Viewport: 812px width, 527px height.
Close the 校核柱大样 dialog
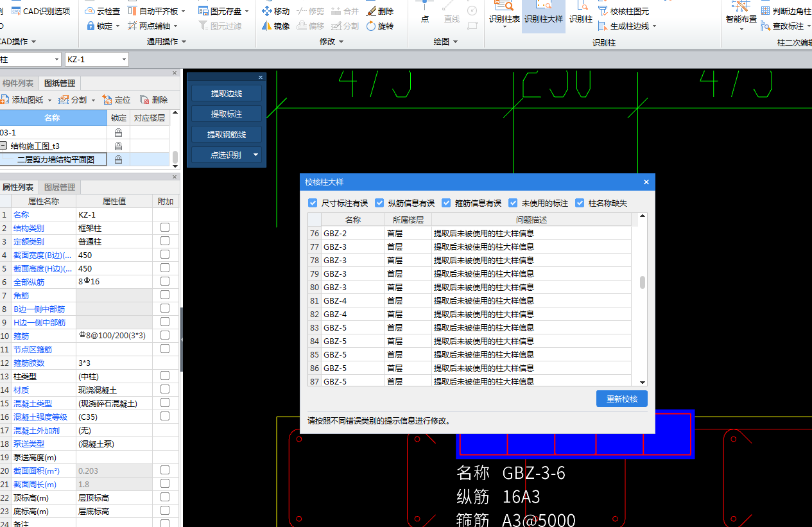click(646, 182)
